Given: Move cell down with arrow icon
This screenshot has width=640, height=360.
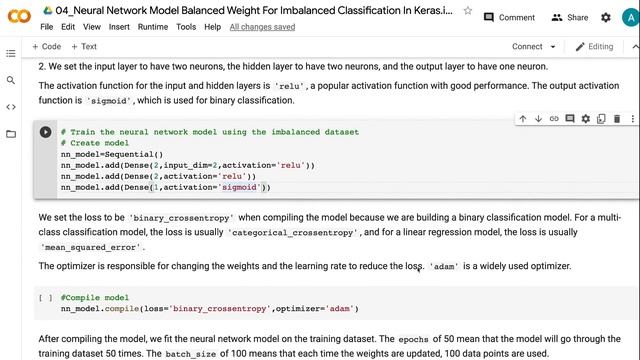Looking at the screenshot, I should point(538,119).
